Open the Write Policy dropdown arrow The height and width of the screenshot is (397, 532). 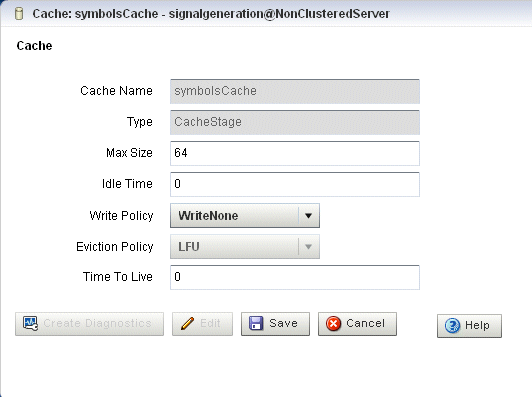308,215
